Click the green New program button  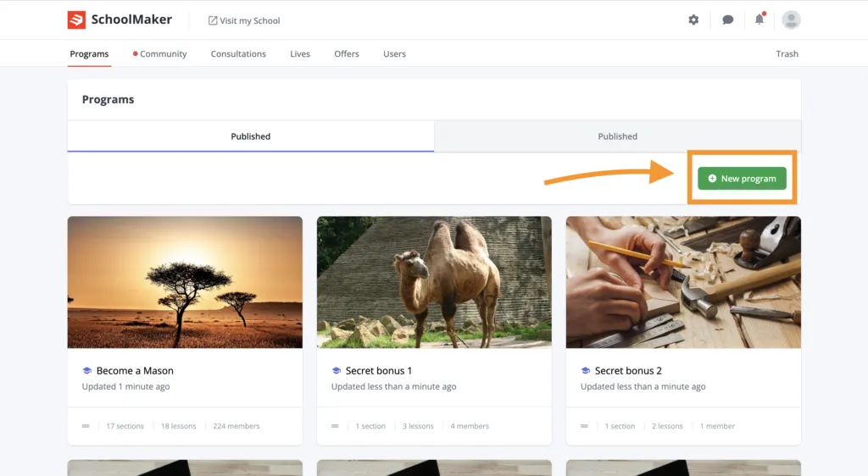742,179
